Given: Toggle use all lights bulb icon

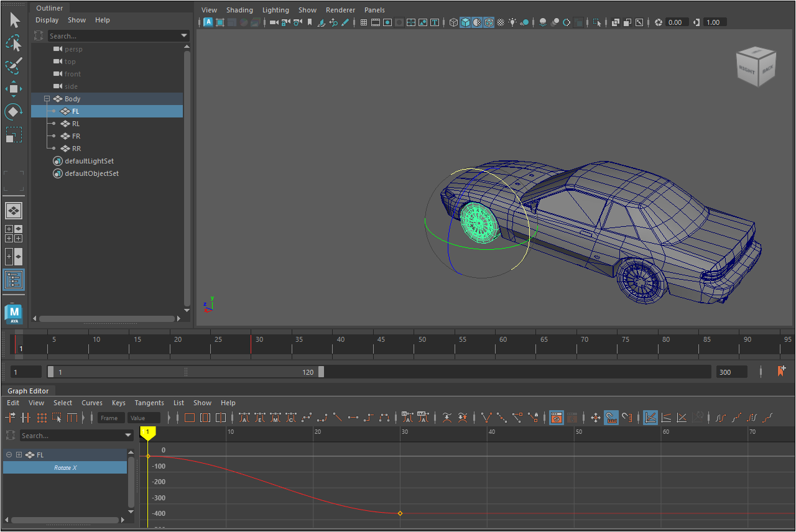Looking at the screenshot, I should click(512, 22).
